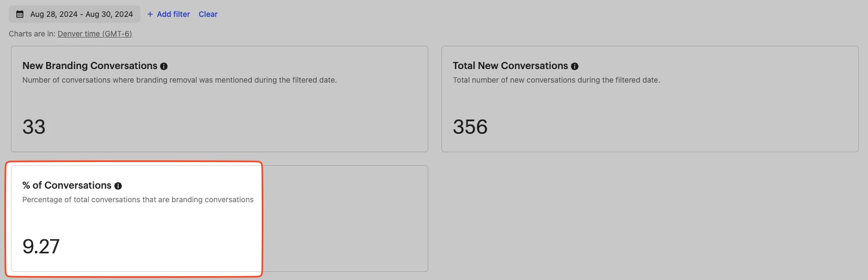Select the % of Conversations card title

(x=67, y=185)
